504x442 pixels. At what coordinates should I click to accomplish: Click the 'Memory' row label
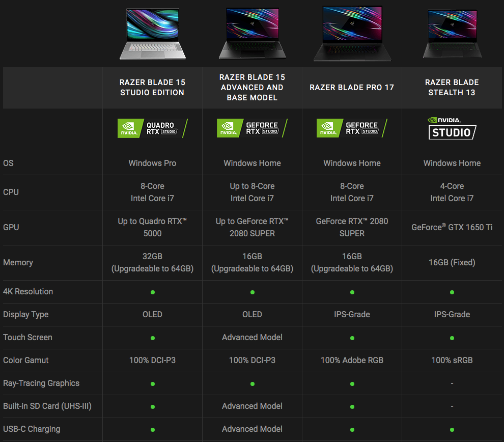[x=18, y=263]
